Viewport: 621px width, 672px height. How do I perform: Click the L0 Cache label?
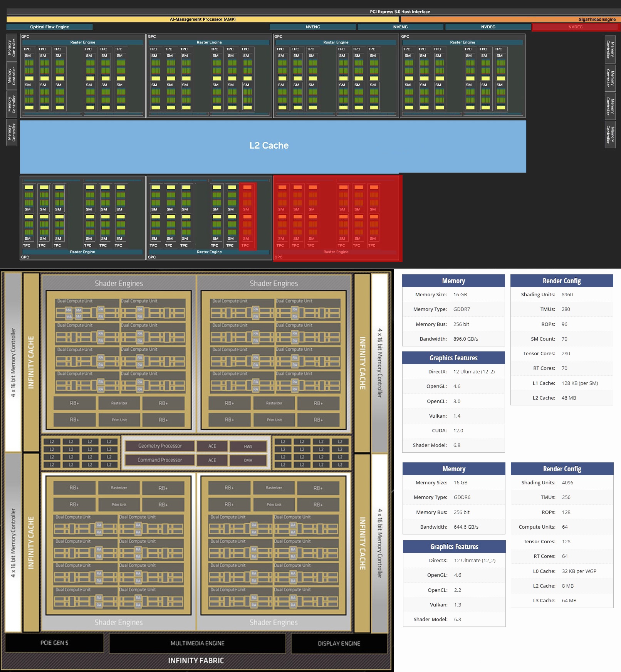pos(544,571)
